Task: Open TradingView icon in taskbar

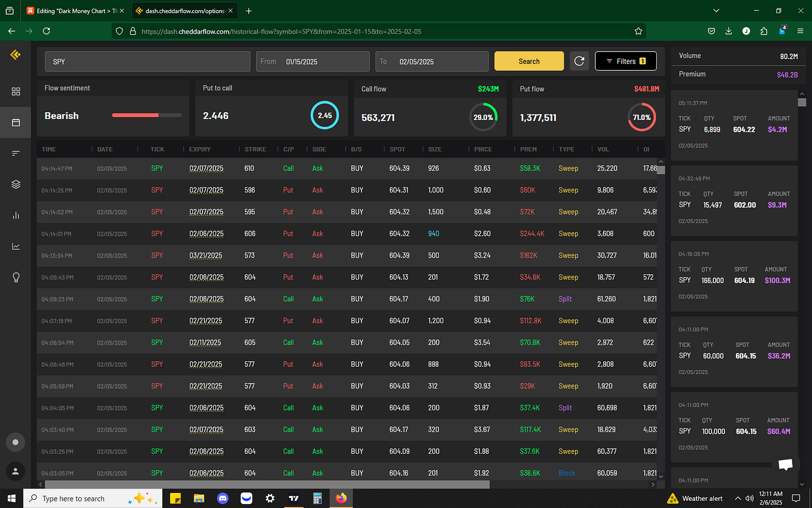Action: (x=294, y=498)
